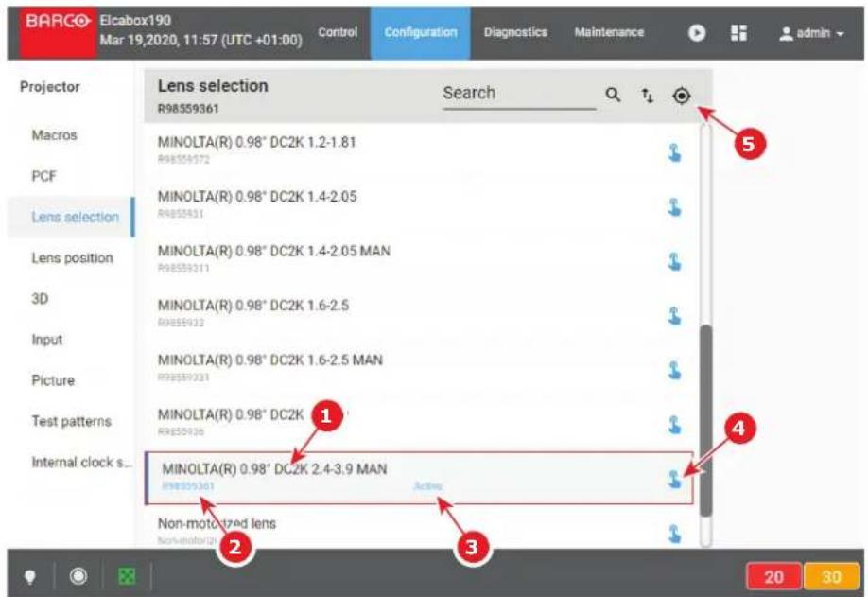Select MINOLTA(R) 0.98" DC2K 1.6-2.5 MAN row

click(x=419, y=366)
